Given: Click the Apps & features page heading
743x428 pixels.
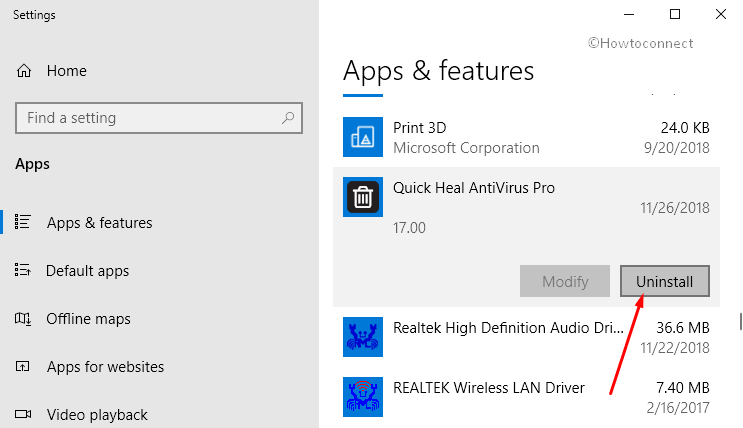Looking at the screenshot, I should click(x=438, y=71).
